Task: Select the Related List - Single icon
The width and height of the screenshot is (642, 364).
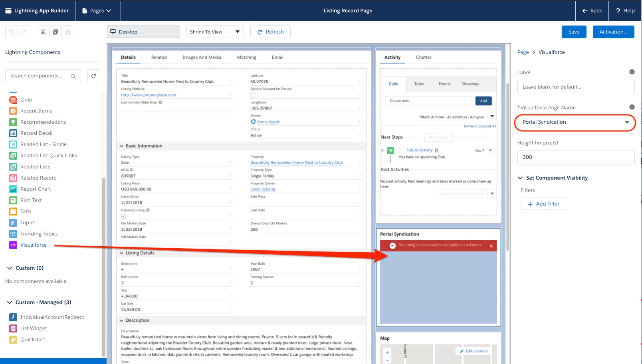Action: click(13, 144)
